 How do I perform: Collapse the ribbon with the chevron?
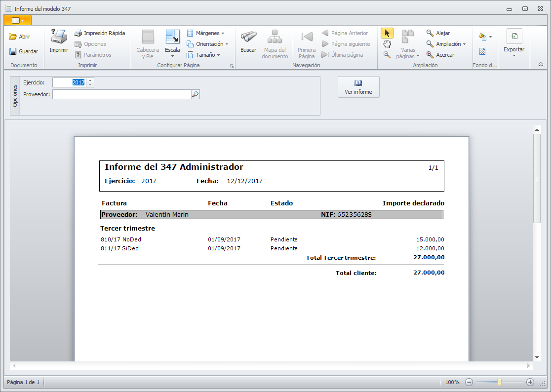[541, 64]
